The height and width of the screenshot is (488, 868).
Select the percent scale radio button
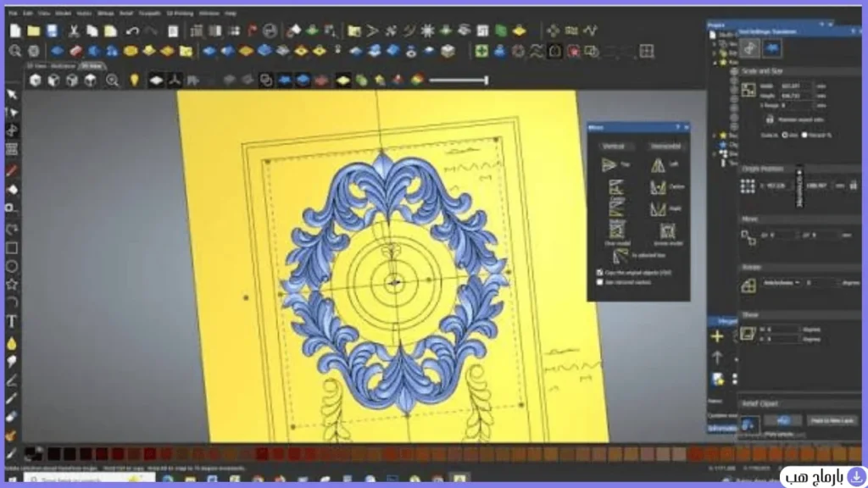click(x=804, y=135)
